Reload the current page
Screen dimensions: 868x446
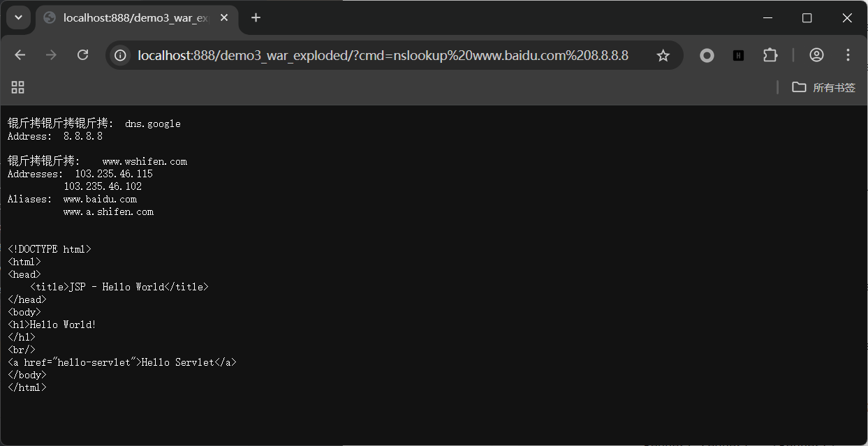click(x=82, y=54)
